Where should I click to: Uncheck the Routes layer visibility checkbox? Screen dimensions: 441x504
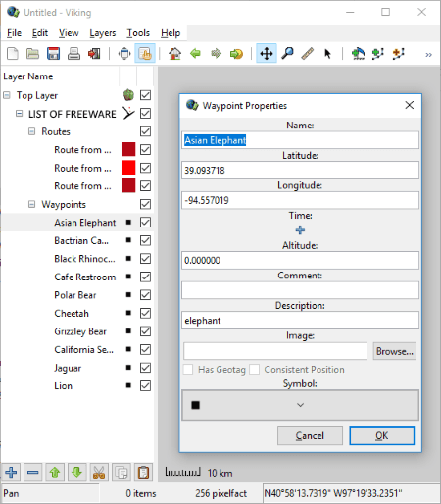(x=145, y=131)
